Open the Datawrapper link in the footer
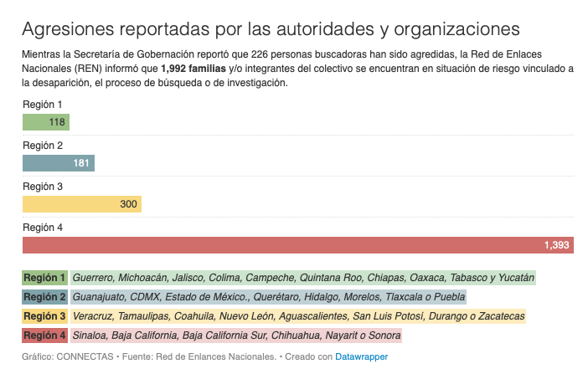 click(x=361, y=356)
